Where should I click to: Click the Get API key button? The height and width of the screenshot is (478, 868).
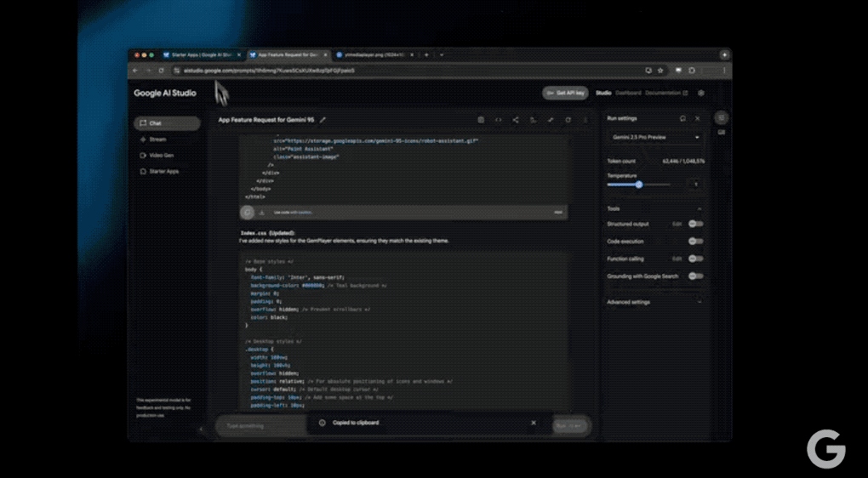[565, 93]
